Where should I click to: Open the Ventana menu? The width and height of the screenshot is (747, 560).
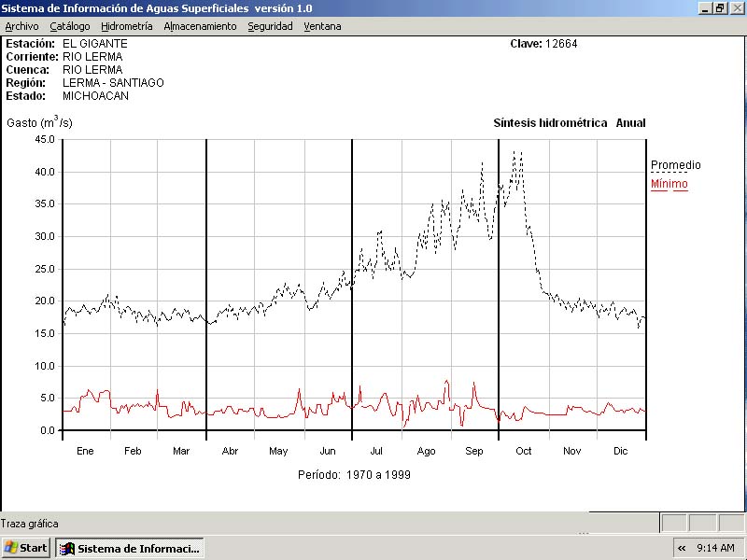pos(322,26)
